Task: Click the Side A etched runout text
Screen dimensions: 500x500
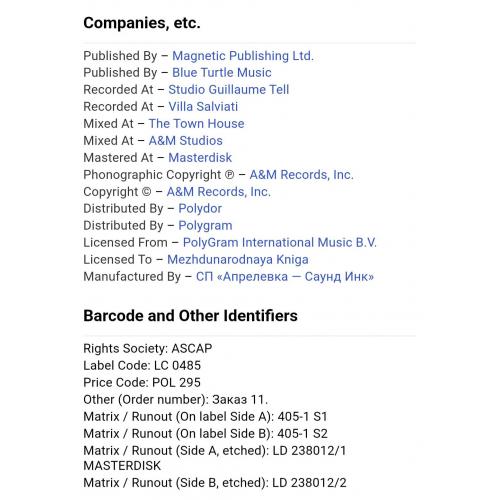Action: (215, 458)
